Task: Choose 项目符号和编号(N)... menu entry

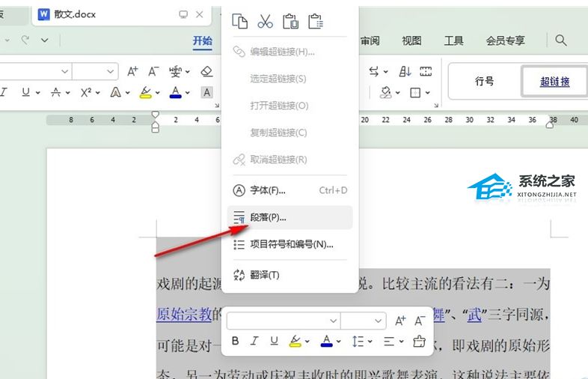Action: [x=290, y=244]
